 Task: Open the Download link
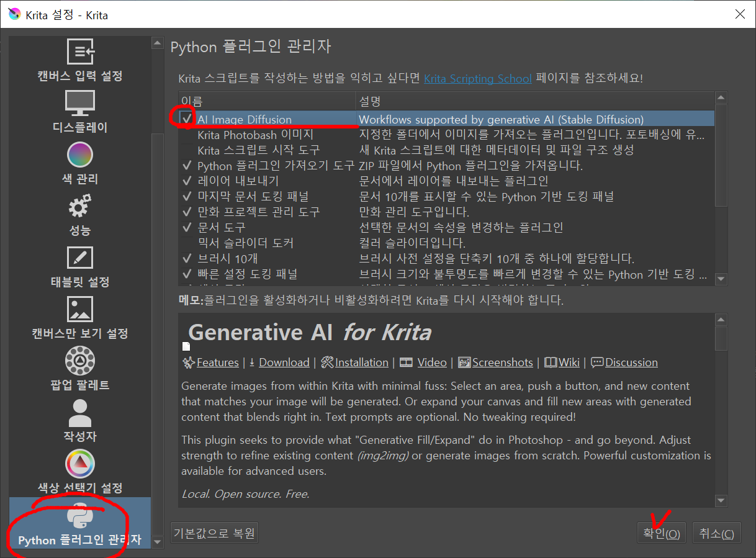(284, 362)
